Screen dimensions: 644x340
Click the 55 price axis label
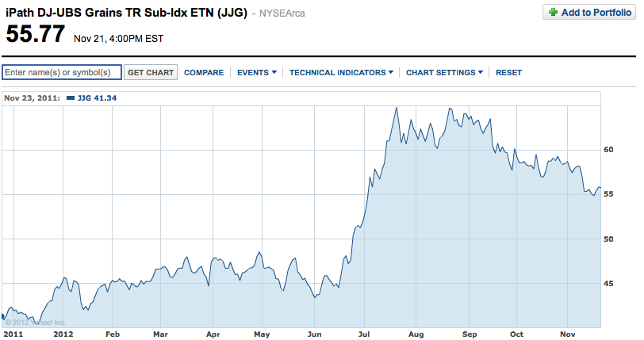point(608,194)
